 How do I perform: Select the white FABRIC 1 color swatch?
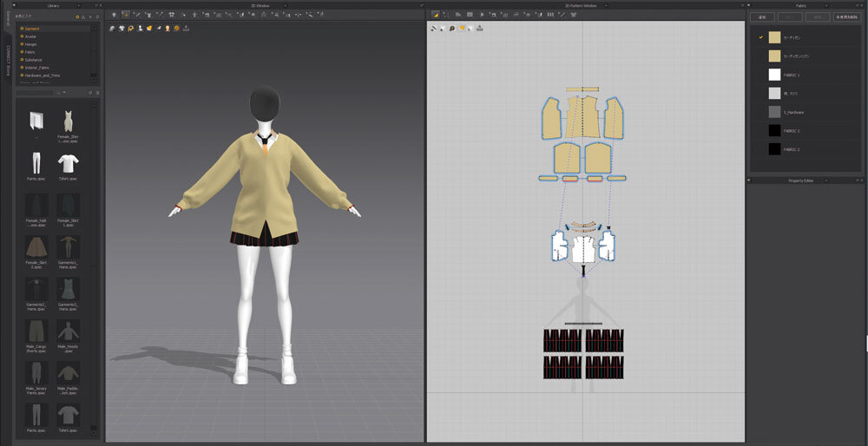click(774, 75)
